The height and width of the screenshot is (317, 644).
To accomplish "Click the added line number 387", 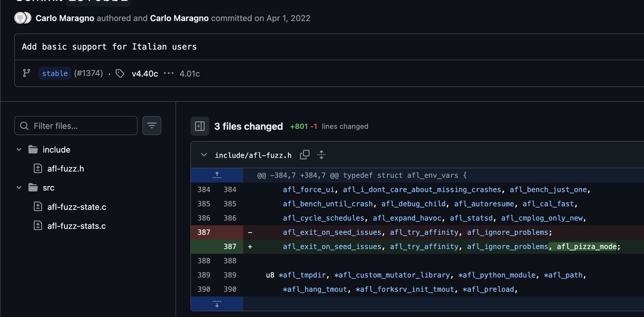I will pos(230,247).
